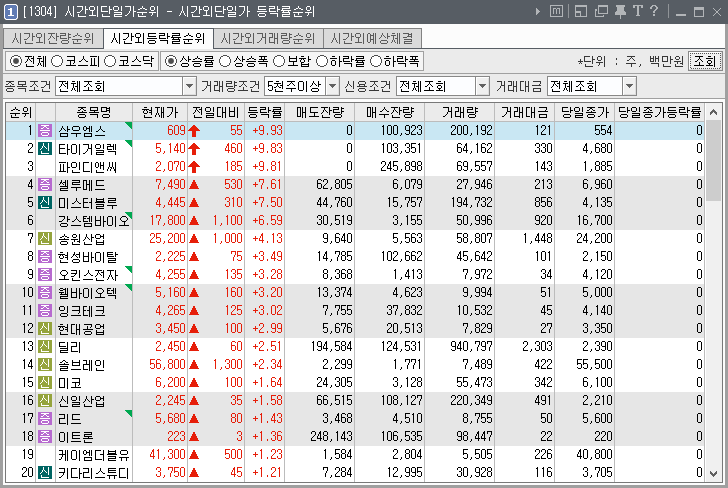Click the small play arrow icon in title bar
The width and height of the screenshot is (728, 488).
tap(538, 12)
